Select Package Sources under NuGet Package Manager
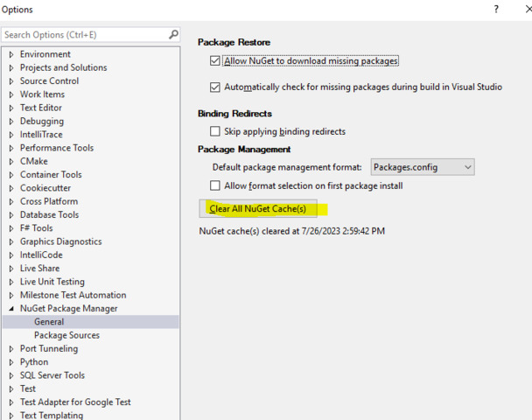The height and width of the screenshot is (420, 532). [x=66, y=335]
